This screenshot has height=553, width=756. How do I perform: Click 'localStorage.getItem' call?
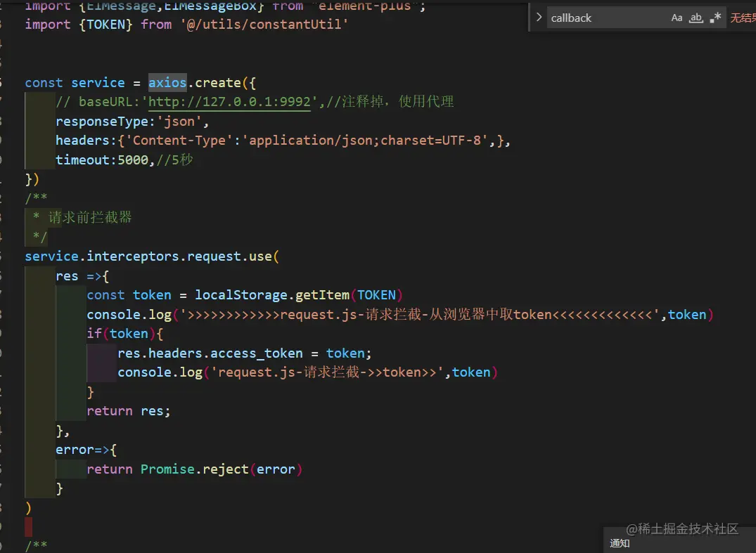coord(272,295)
